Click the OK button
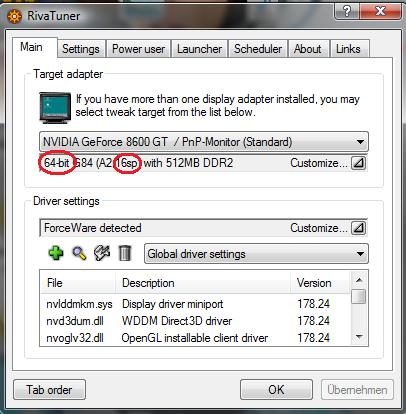406x414 pixels. [x=276, y=389]
